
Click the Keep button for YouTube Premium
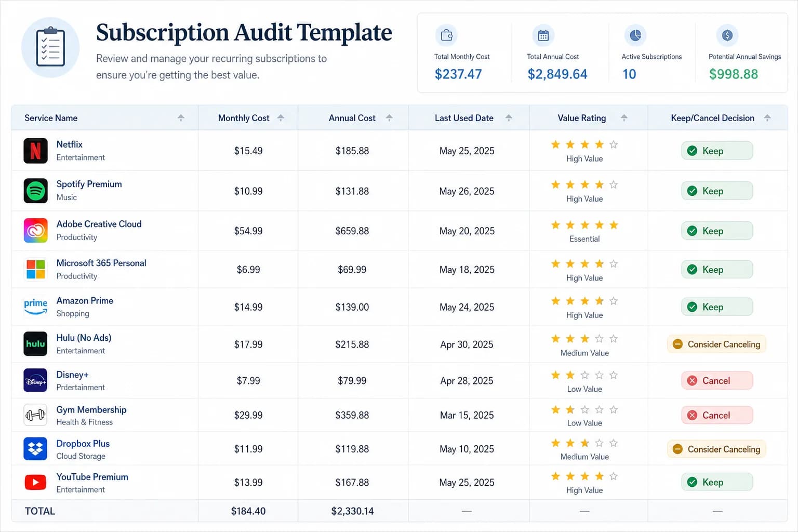(717, 482)
